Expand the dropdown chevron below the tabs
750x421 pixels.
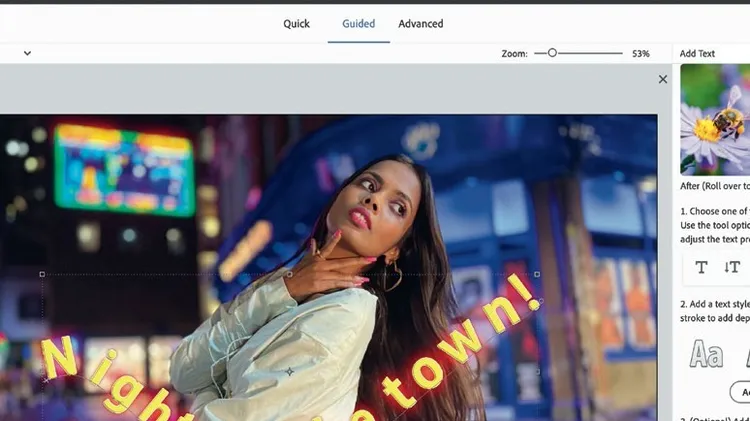(x=27, y=53)
